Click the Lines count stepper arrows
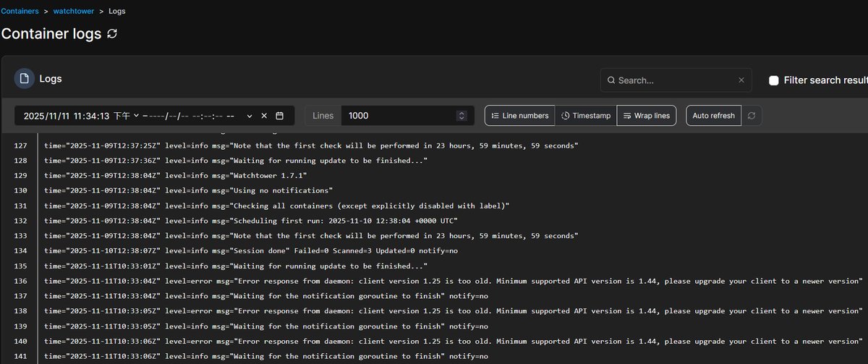This screenshot has height=364, width=868. (461, 116)
